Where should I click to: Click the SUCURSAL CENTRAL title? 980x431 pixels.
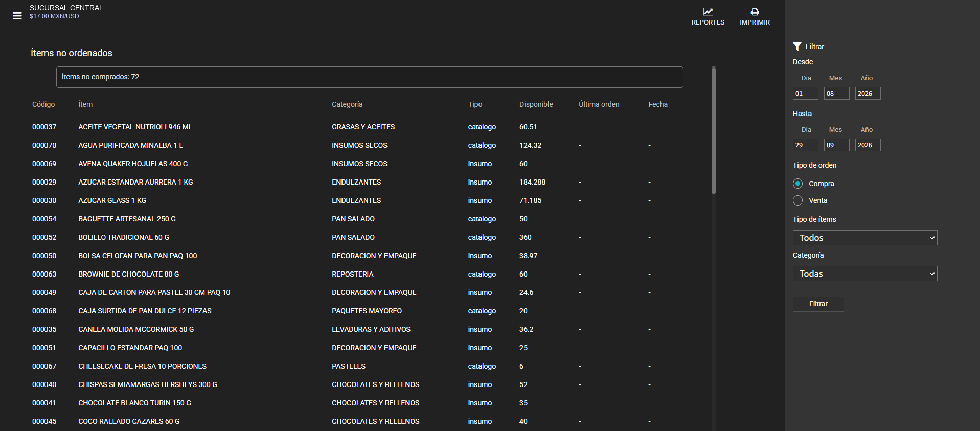[x=66, y=8]
